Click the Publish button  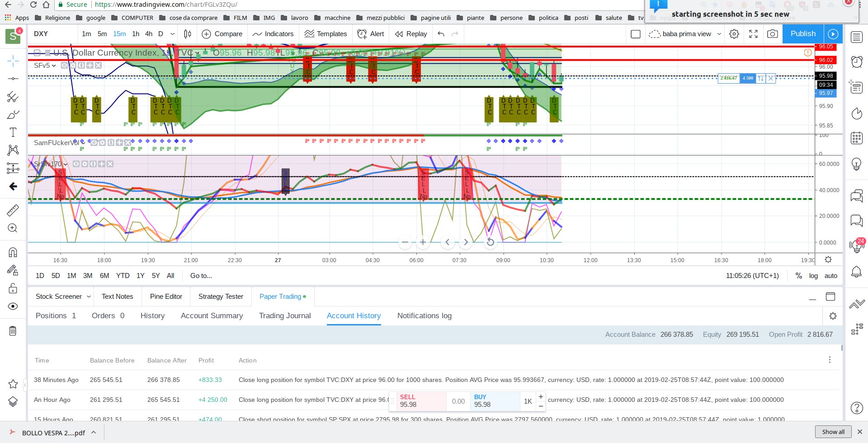(x=803, y=34)
